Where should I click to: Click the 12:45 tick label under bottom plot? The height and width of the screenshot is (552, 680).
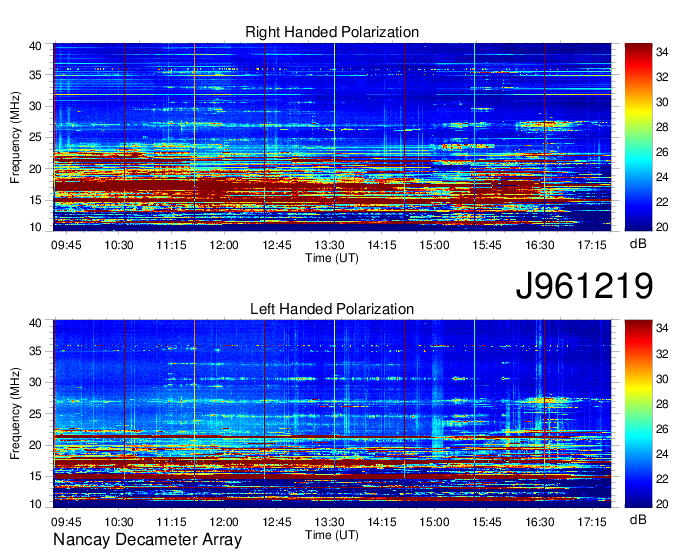[277, 522]
